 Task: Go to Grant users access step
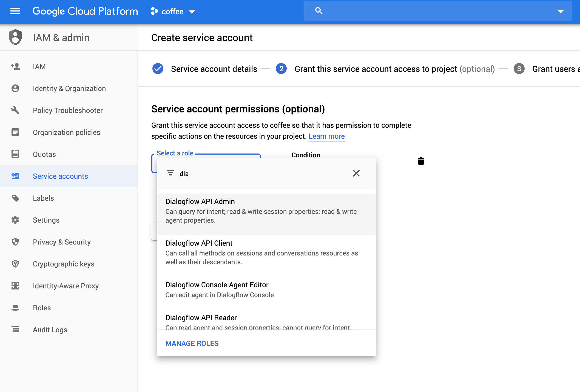[x=556, y=69]
